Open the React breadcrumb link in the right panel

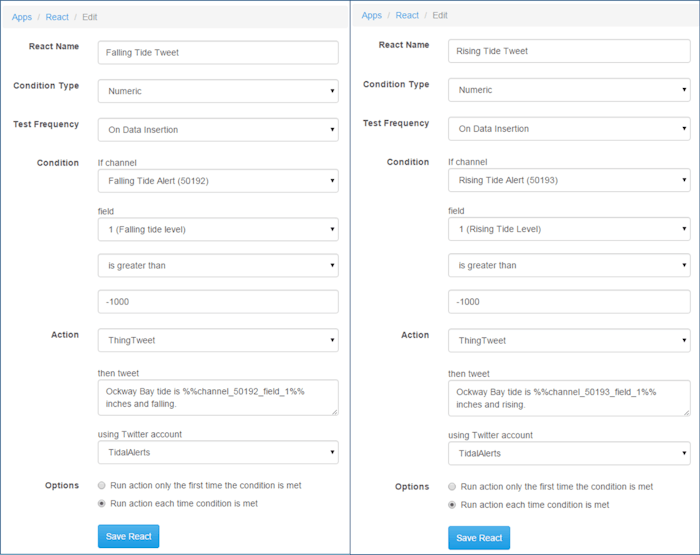point(407,15)
